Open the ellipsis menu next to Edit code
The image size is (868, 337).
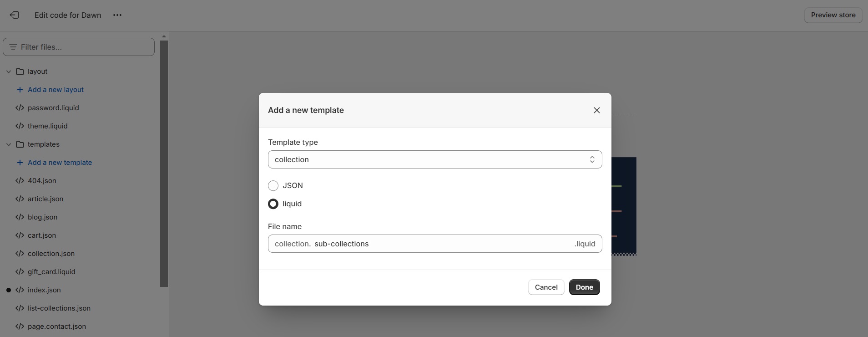tap(116, 15)
